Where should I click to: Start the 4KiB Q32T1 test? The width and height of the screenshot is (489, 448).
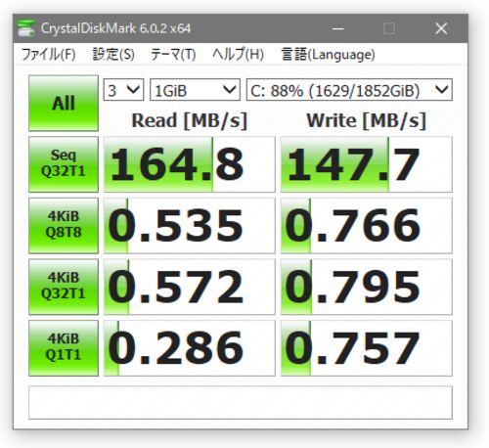64,287
